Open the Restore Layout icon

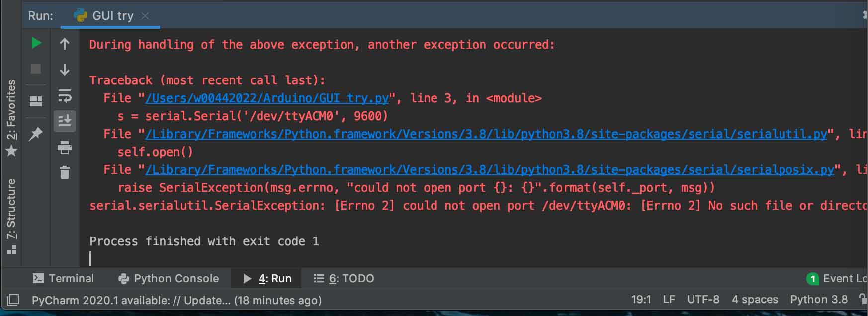point(36,101)
